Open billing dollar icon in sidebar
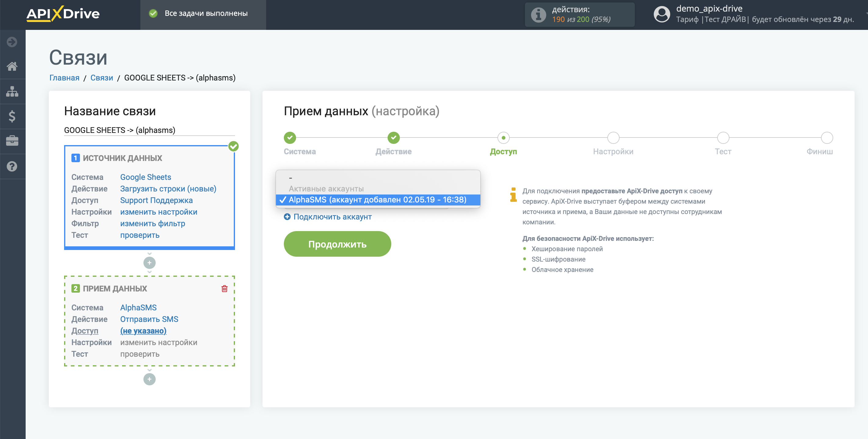Viewport: 868px width, 439px height. click(x=12, y=116)
